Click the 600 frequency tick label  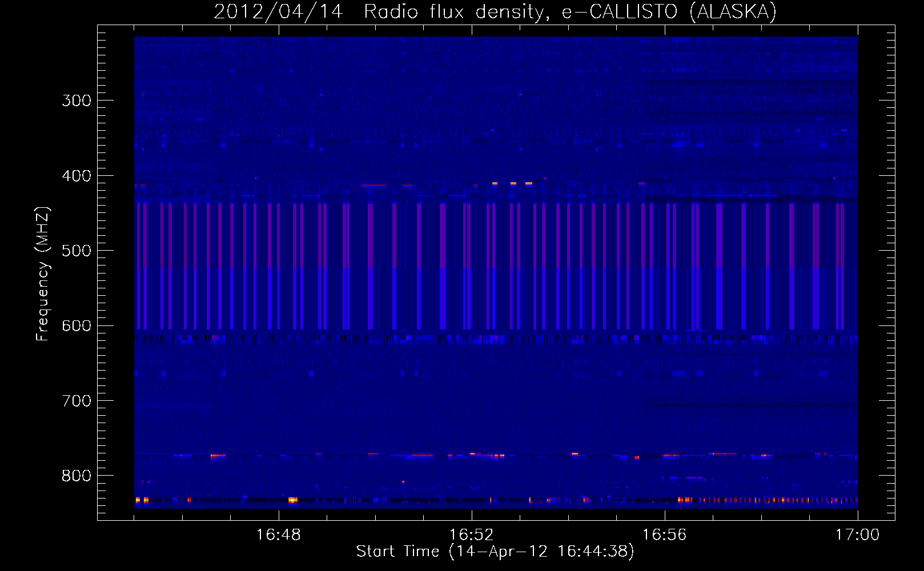coord(77,326)
